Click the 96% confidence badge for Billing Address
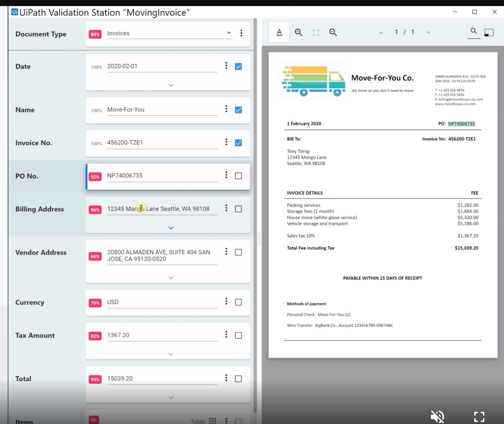The image size is (504, 424). [x=95, y=210]
